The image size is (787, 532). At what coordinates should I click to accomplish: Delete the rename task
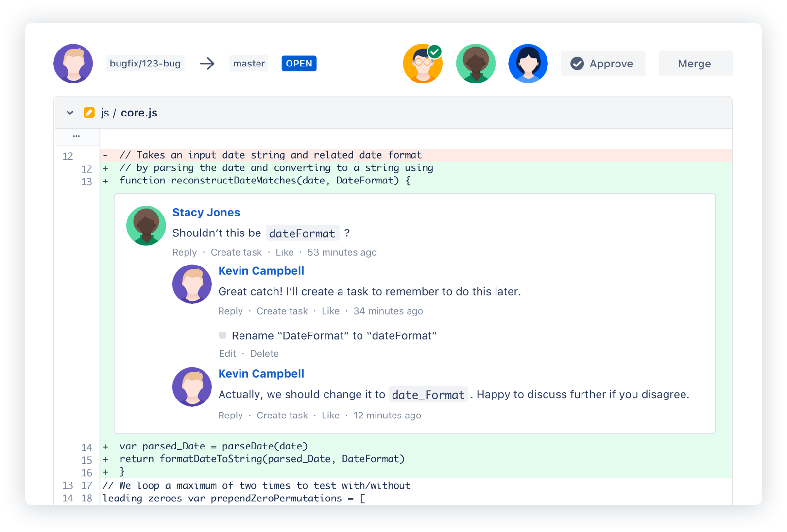pyautogui.click(x=264, y=353)
